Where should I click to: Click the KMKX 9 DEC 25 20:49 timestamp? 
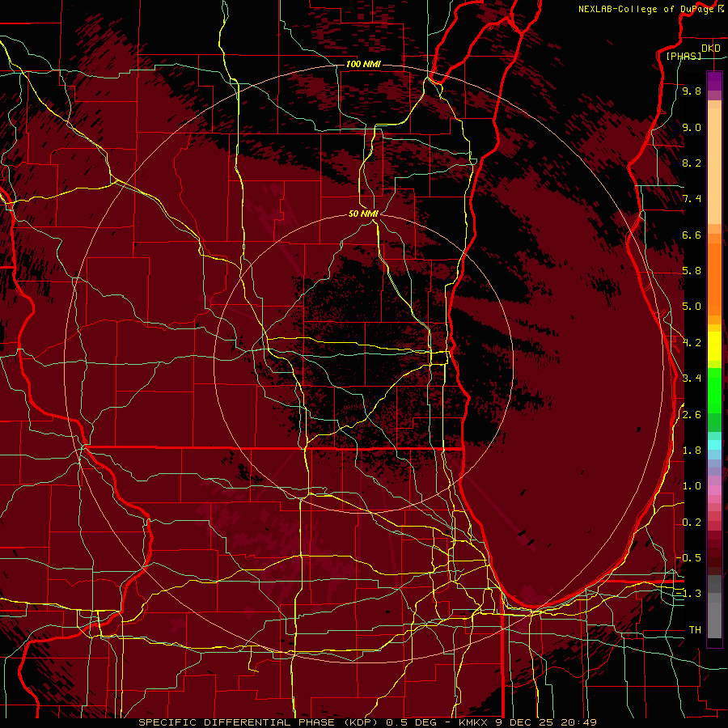click(527, 722)
